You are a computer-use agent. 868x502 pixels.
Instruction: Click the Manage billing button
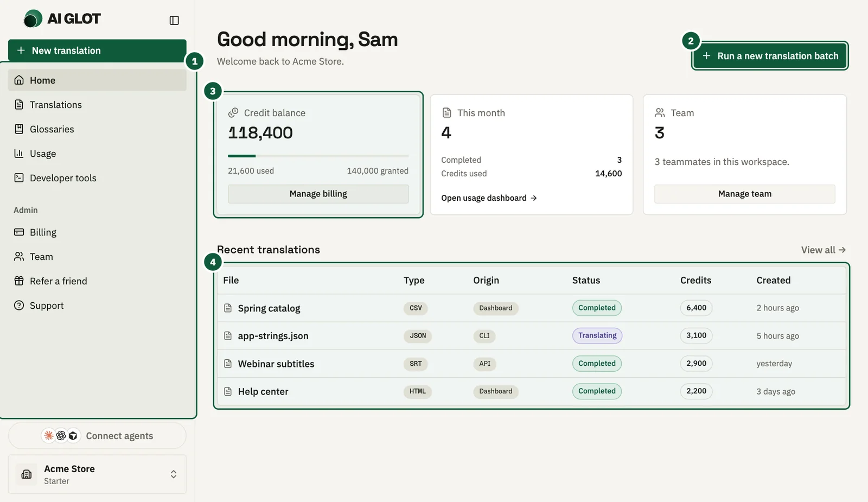pyautogui.click(x=318, y=194)
